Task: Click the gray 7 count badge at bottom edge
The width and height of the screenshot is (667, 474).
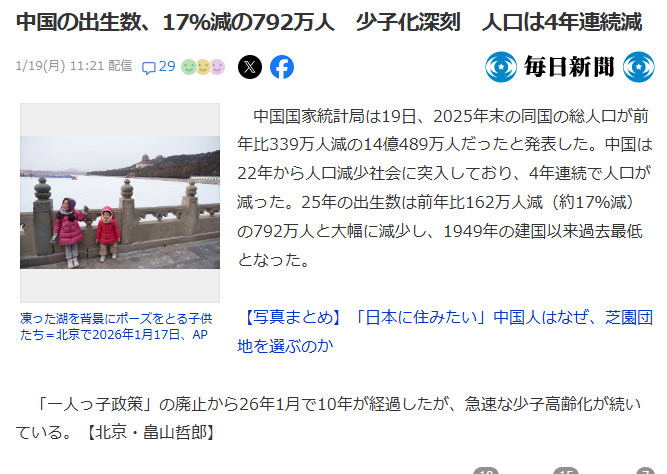Action: click(645, 471)
